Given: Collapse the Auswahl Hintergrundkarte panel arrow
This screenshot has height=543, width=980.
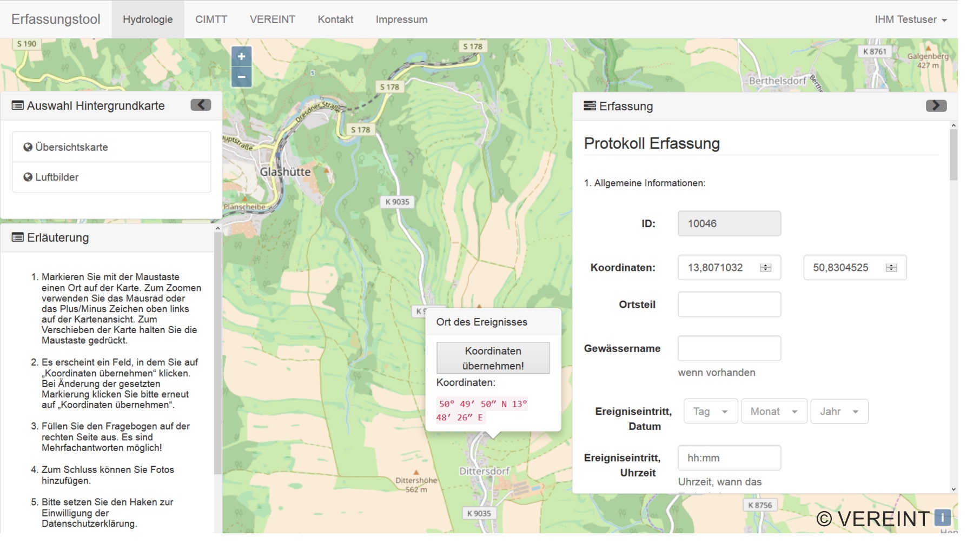Looking at the screenshot, I should coord(201,105).
